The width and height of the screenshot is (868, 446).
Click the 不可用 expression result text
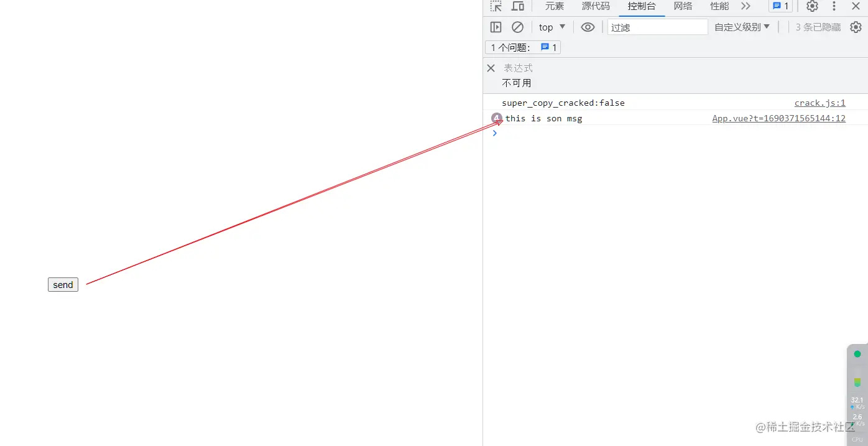[517, 83]
